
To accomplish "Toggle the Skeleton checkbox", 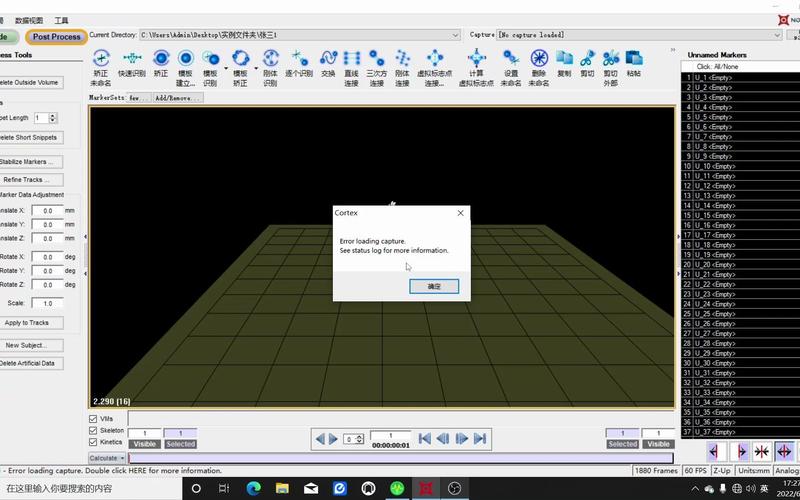I will [x=93, y=431].
